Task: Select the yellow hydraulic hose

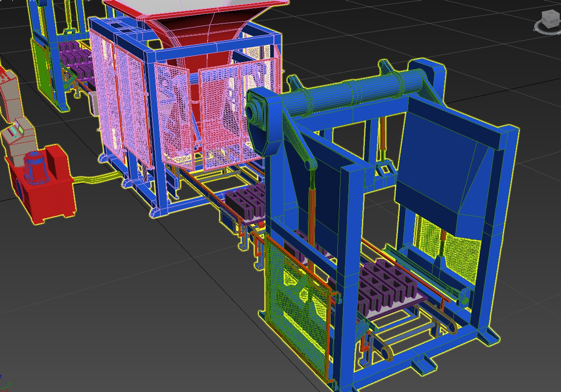Action: [x=98, y=178]
